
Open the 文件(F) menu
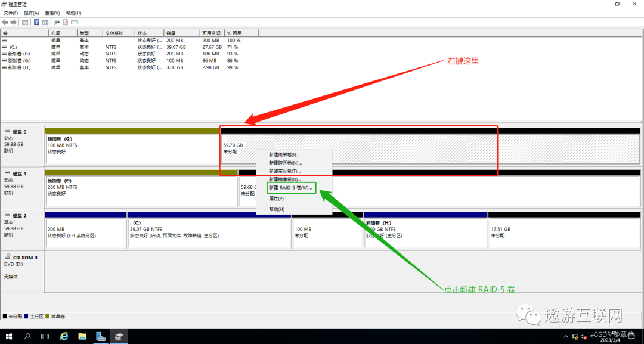[x=11, y=13]
